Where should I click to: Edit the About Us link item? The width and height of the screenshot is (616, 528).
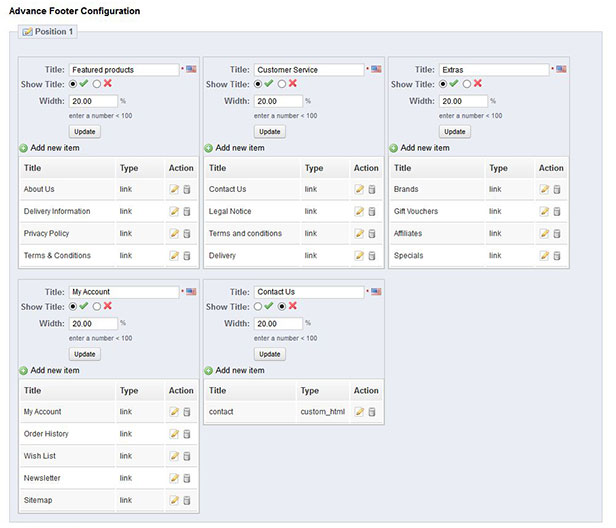pos(174,189)
